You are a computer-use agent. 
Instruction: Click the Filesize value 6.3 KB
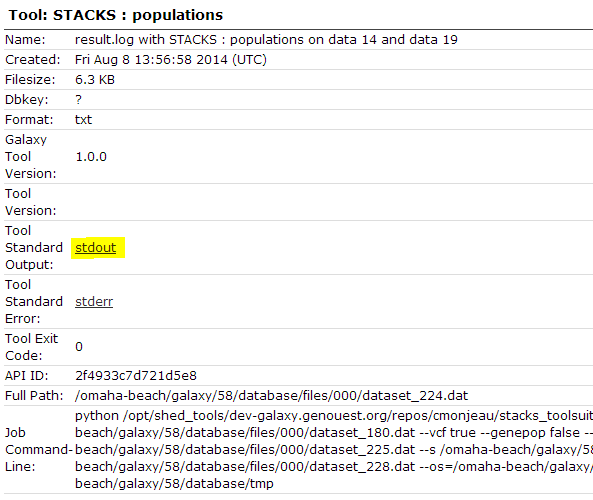pyautogui.click(x=95, y=80)
